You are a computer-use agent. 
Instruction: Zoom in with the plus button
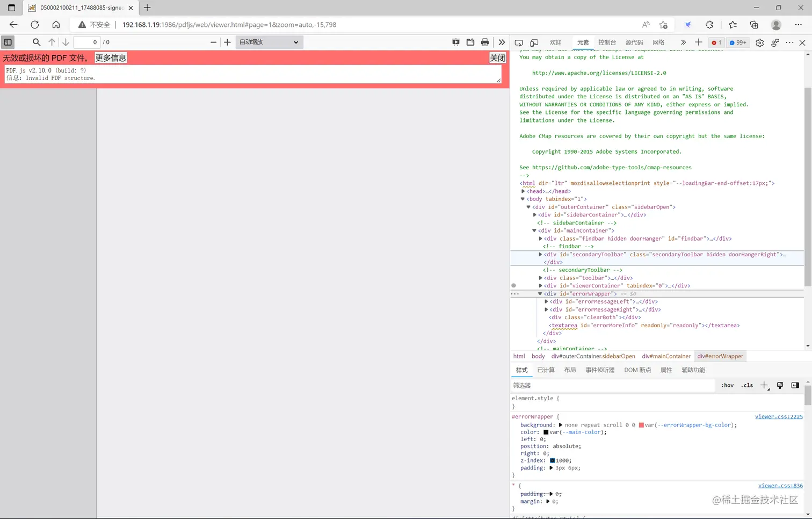pyautogui.click(x=227, y=42)
